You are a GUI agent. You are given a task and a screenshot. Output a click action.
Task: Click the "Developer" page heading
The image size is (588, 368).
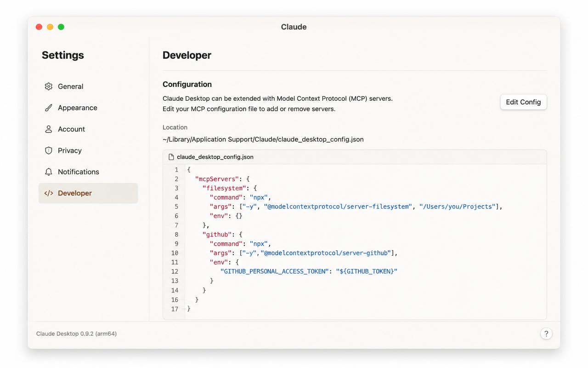(187, 55)
